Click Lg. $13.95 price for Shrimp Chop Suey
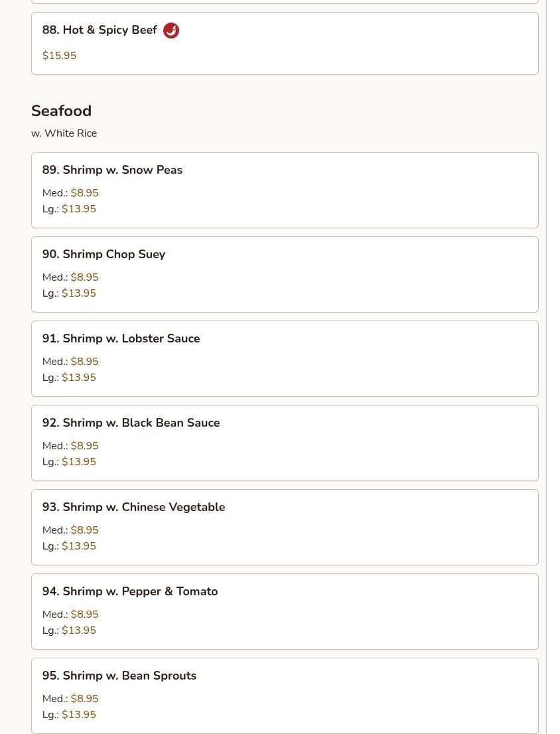This screenshot has width=560, height=734. pos(78,293)
